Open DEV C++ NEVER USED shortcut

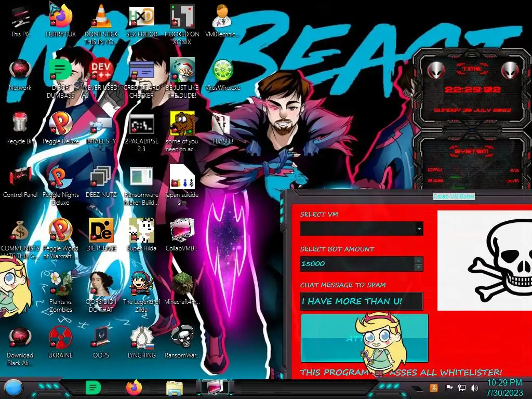click(x=101, y=75)
